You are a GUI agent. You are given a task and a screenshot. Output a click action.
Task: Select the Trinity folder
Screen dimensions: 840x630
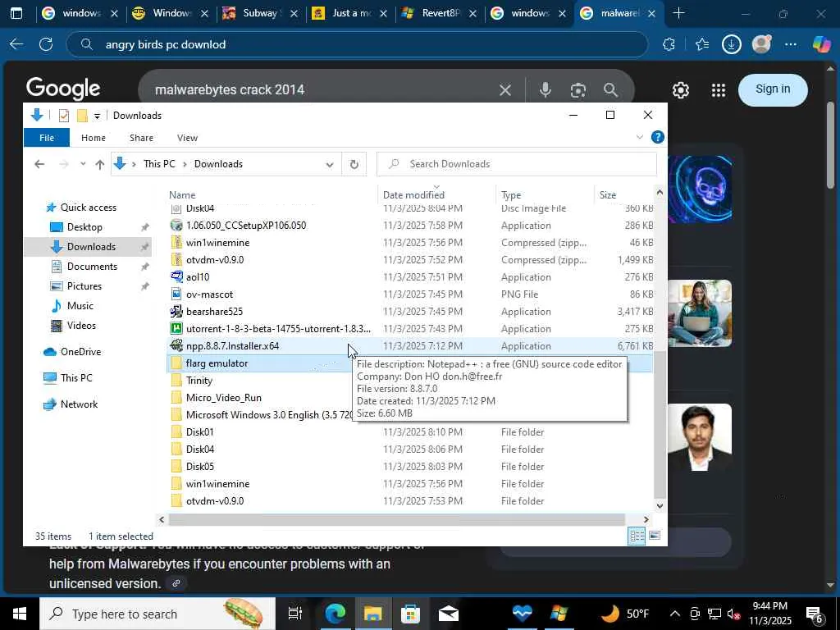pos(199,381)
